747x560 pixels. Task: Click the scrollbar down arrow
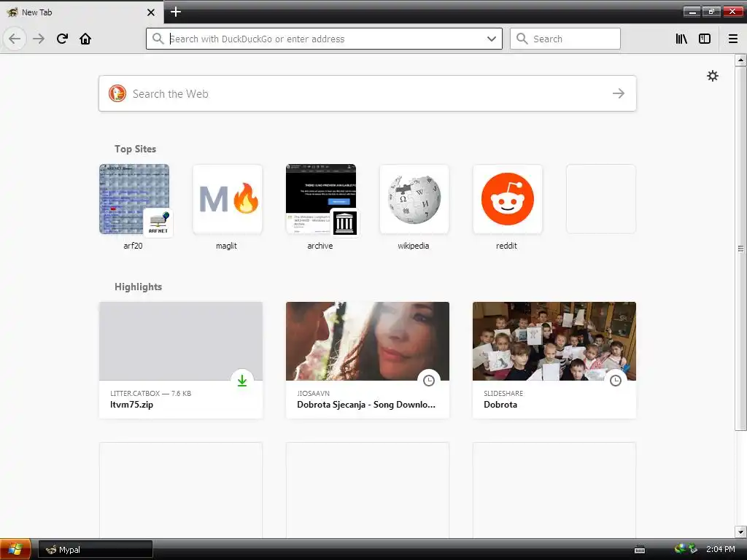tap(740, 532)
